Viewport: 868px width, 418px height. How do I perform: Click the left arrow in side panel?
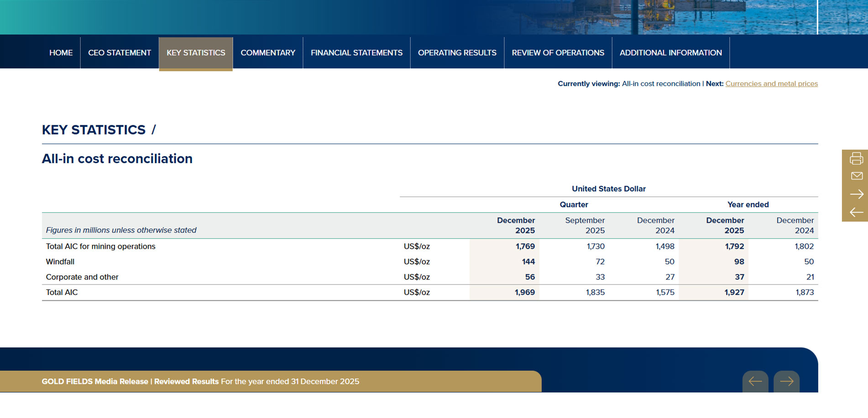857,212
